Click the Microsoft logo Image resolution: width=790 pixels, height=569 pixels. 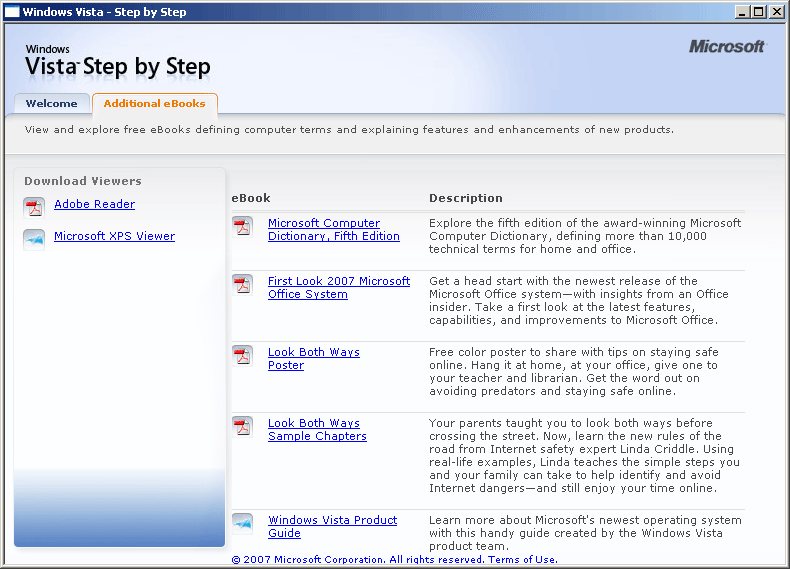tap(727, 47)
